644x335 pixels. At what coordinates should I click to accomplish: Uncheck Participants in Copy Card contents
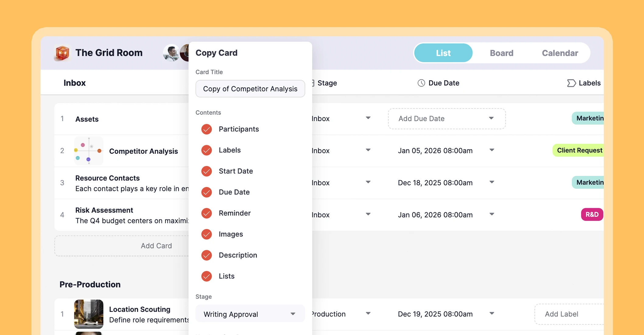[206, 129]
